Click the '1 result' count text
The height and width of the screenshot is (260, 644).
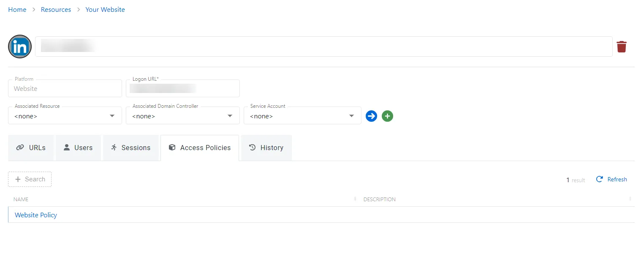click(x=576, y=180)
